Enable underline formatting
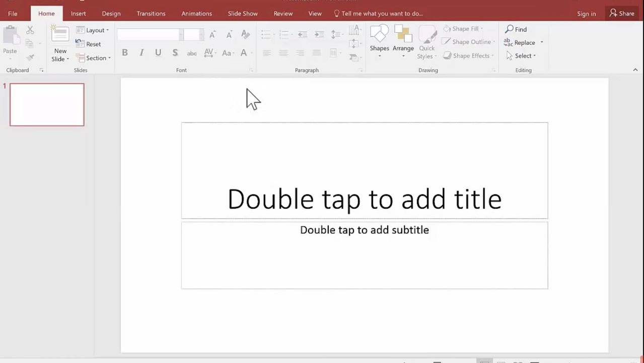The width and height of the screenshot is (644, 363). [x=158, y=52]
